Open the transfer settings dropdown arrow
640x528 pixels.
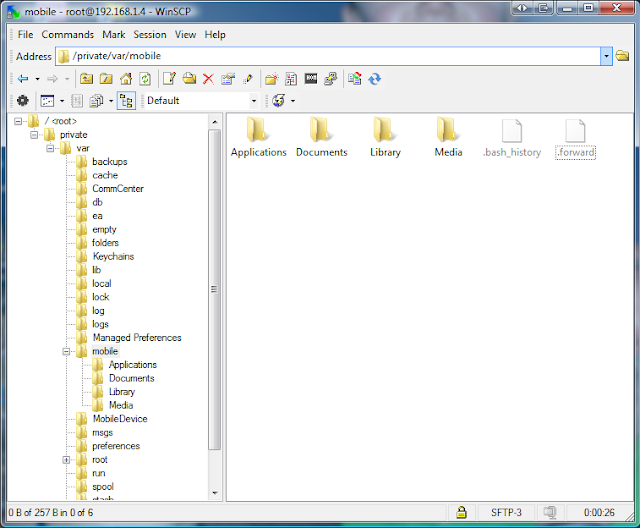click(x=111, y=101)
